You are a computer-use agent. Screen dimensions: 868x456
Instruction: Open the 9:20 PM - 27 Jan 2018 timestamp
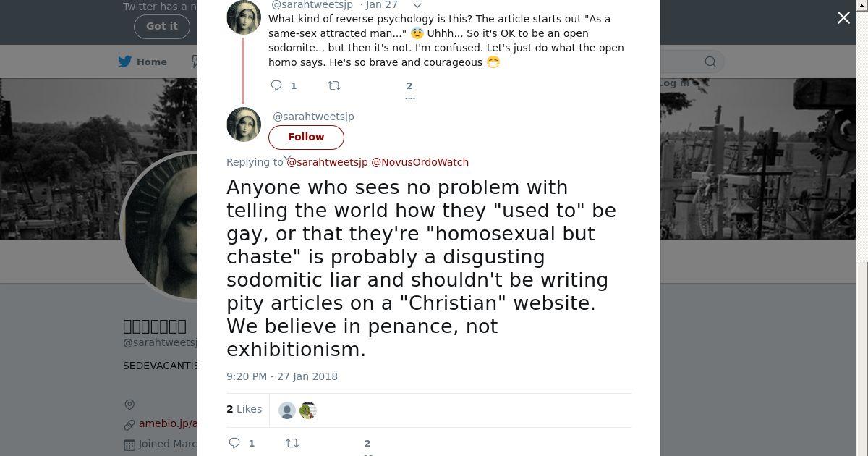pyautogui.click(x=282, y=376)
